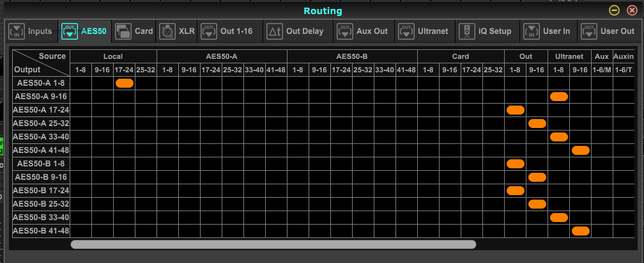Click the Out Delay triangle icon

(x=274, y=31)
